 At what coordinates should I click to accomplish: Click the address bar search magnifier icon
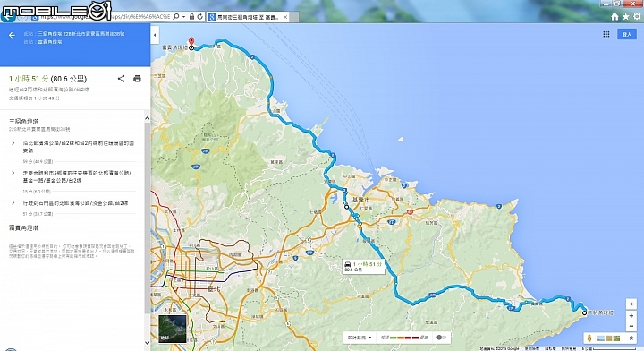click(176, 17)
